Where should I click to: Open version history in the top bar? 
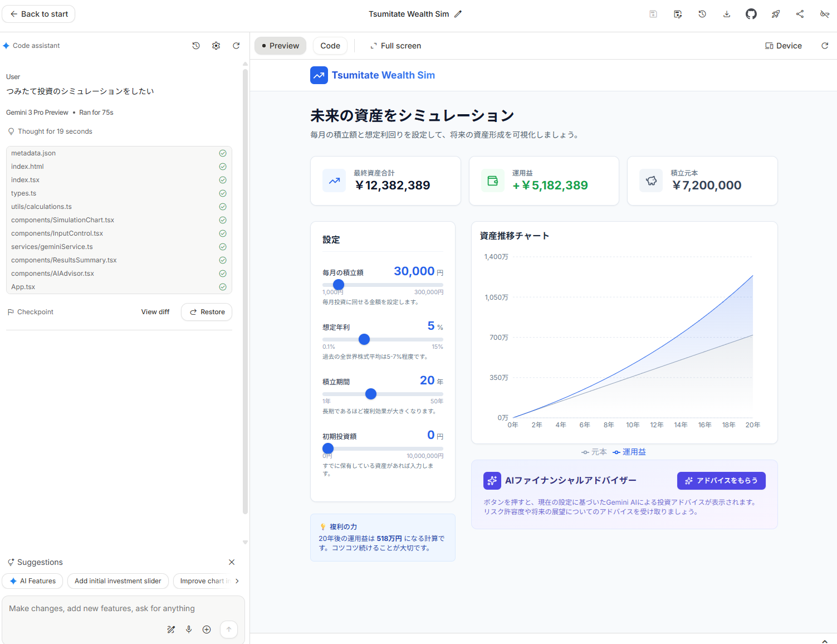coord(702,14)
